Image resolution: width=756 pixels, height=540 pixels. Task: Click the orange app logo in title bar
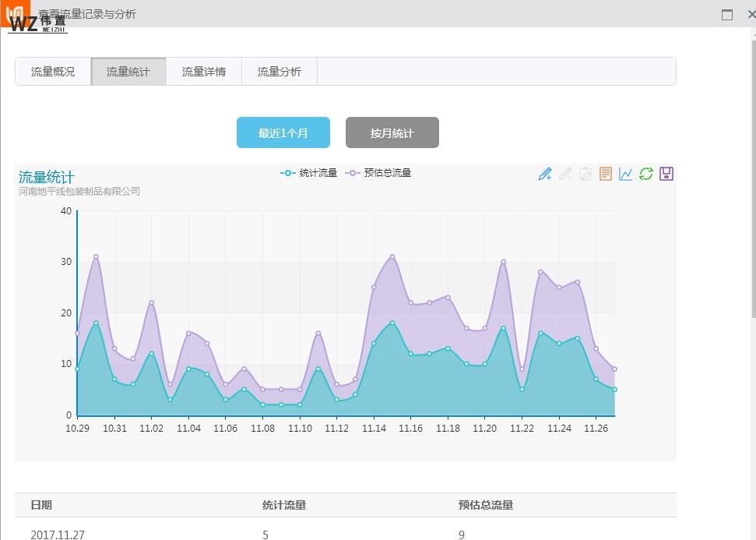13,13
